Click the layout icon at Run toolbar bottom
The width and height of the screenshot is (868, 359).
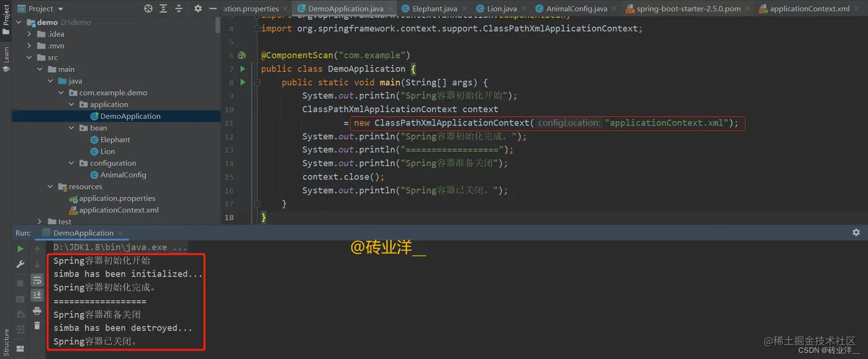click(20, 348)
